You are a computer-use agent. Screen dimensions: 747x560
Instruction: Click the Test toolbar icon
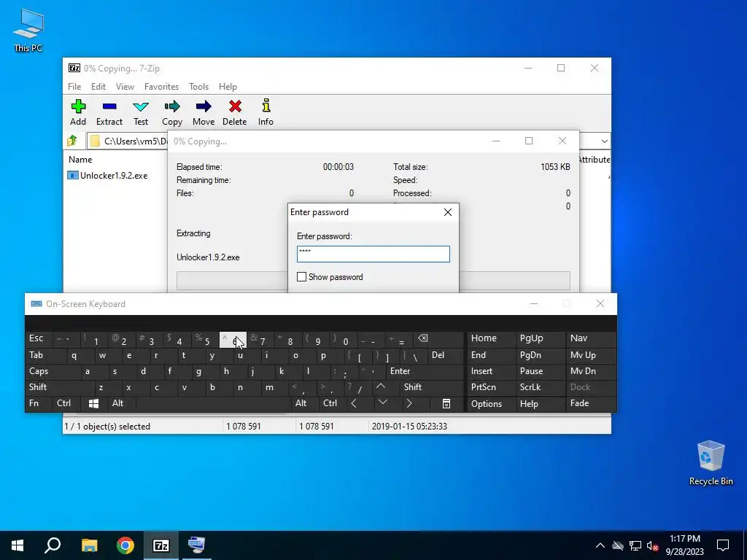141,112
